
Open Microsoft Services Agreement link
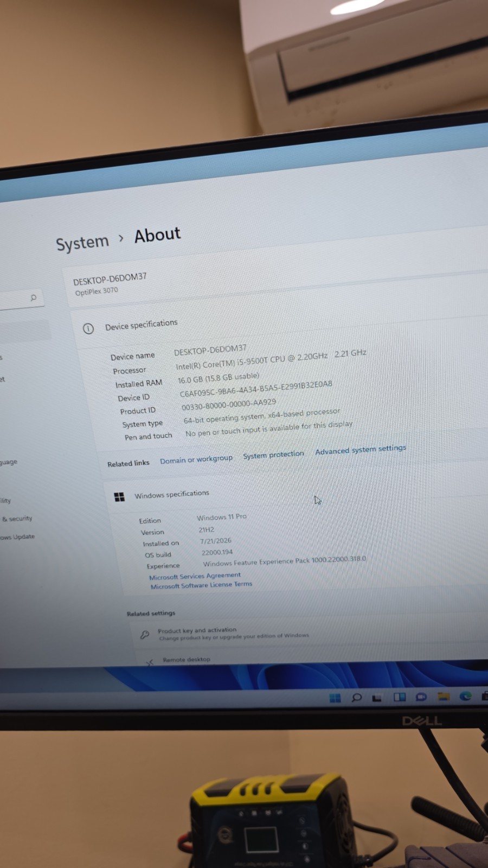pos(195,576)
